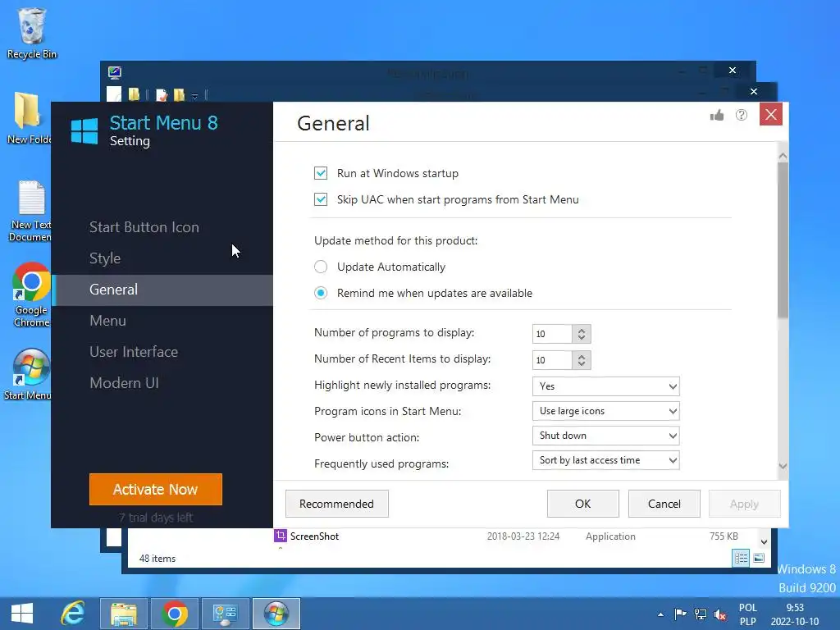
Task: Toggle Skip UAC when start programs checkbox
Action: pos(321,199)
